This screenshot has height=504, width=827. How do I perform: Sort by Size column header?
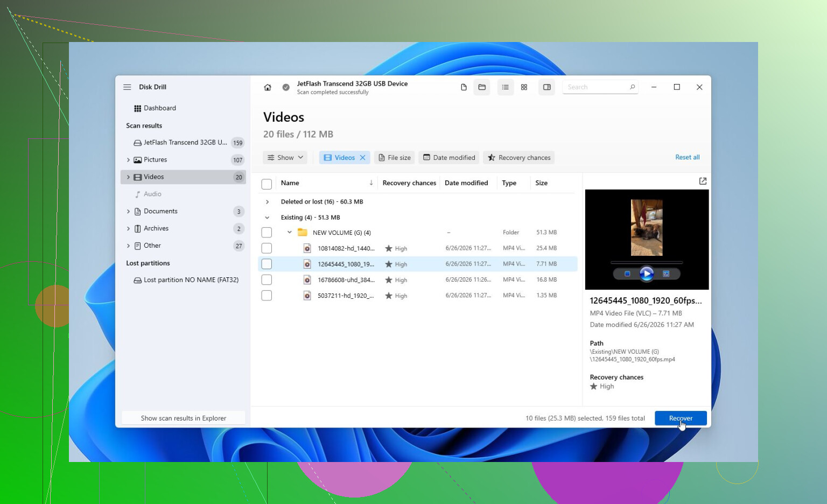click(x=541, y=183)
